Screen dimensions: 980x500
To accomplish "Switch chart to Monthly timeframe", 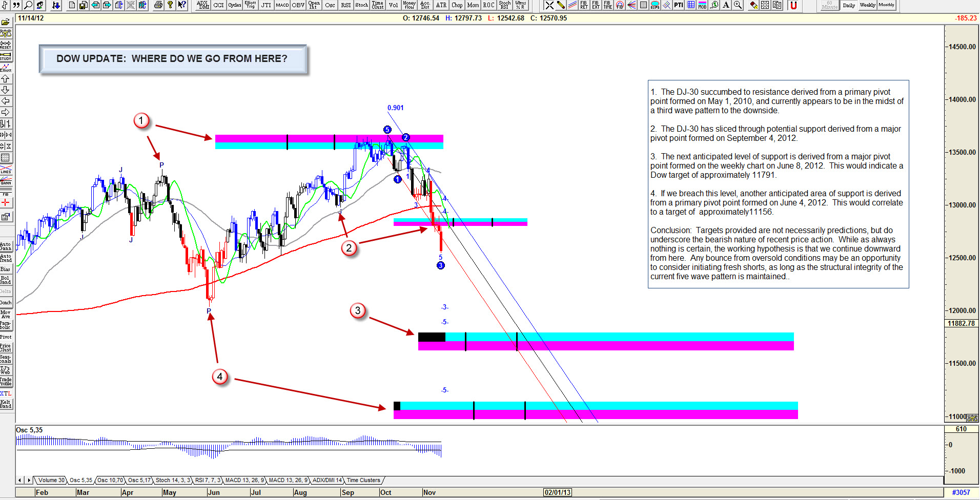I will coord(886,5).
